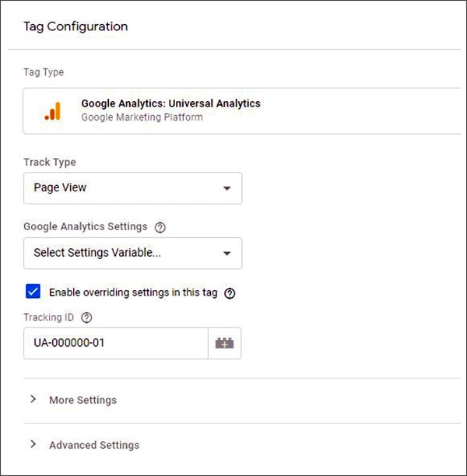This screenshot has width=467, height=476.
Task: Click the Tag Configuration heading
Action: [x=75, y=26]
